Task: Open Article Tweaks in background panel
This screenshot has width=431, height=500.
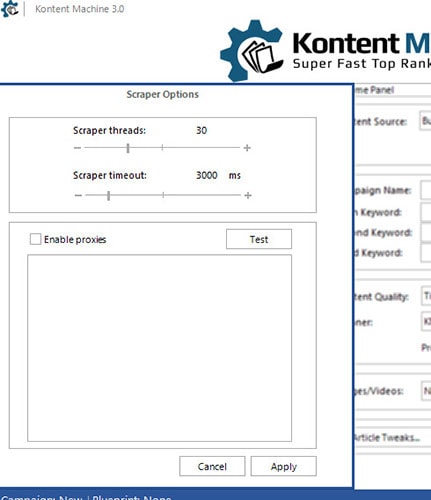Action: 387,437
